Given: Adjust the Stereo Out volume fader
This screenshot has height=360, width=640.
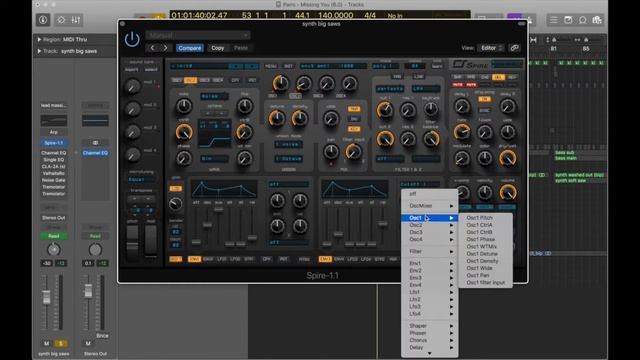Looking at the screenshot, I should 88,291.
